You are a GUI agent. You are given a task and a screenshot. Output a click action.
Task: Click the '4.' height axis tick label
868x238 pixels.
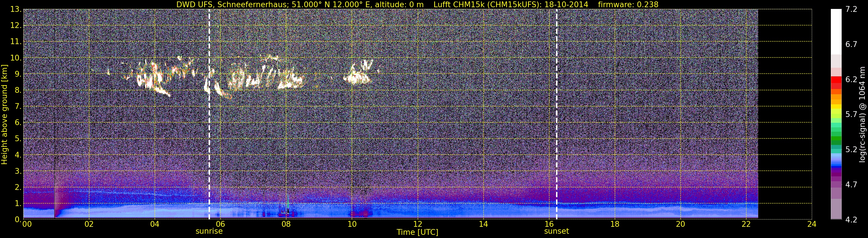[x=18, y=155]
